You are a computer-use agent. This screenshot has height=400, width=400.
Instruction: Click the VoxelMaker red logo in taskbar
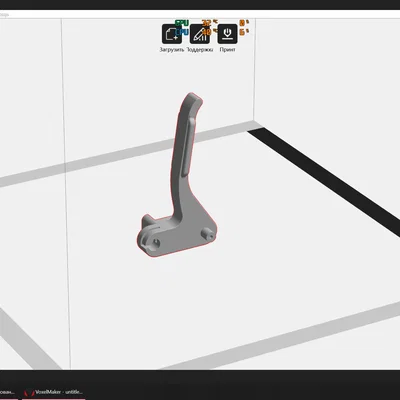pyautogui.click(x=30, y=392)
